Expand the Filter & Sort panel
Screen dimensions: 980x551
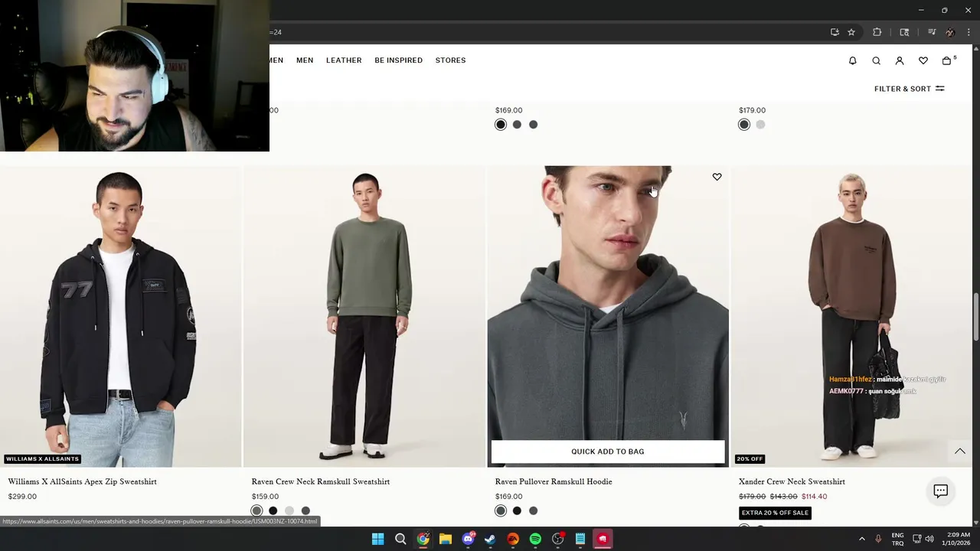pos(909,89)
